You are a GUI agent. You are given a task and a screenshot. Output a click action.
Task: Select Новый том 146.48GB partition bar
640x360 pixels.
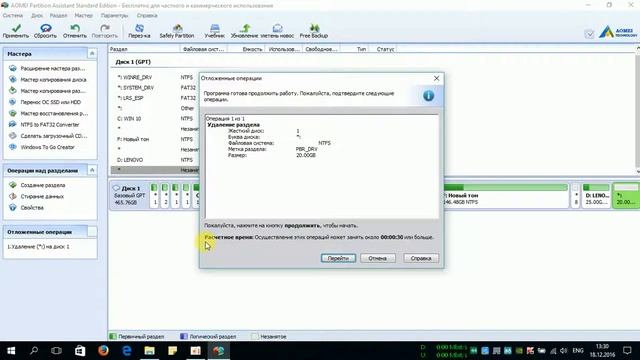coord(505,196)
